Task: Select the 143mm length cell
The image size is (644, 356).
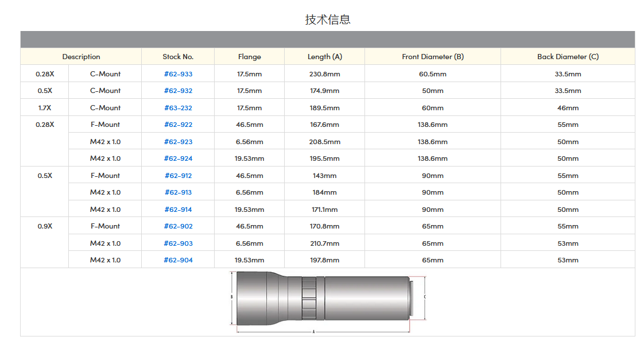Action: (x=324, y=176)
